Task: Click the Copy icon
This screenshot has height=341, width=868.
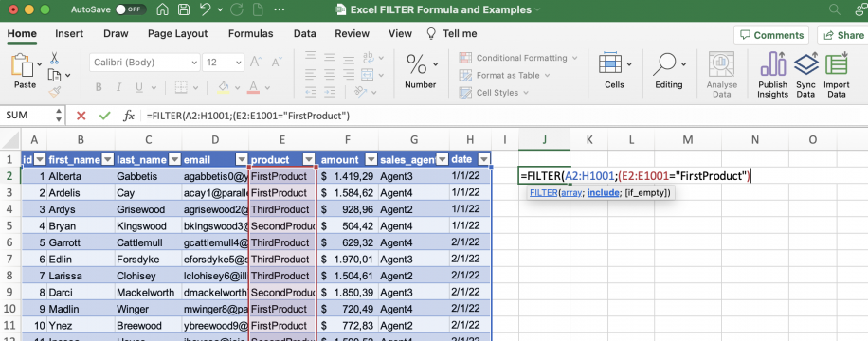Action: (x=55, y=75)
